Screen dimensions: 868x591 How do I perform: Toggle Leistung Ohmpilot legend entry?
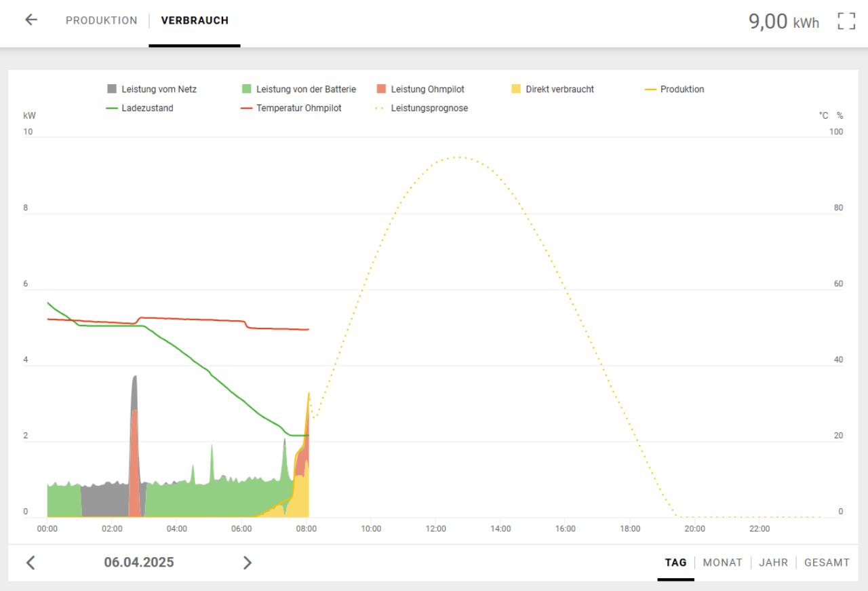click(420, 89)
